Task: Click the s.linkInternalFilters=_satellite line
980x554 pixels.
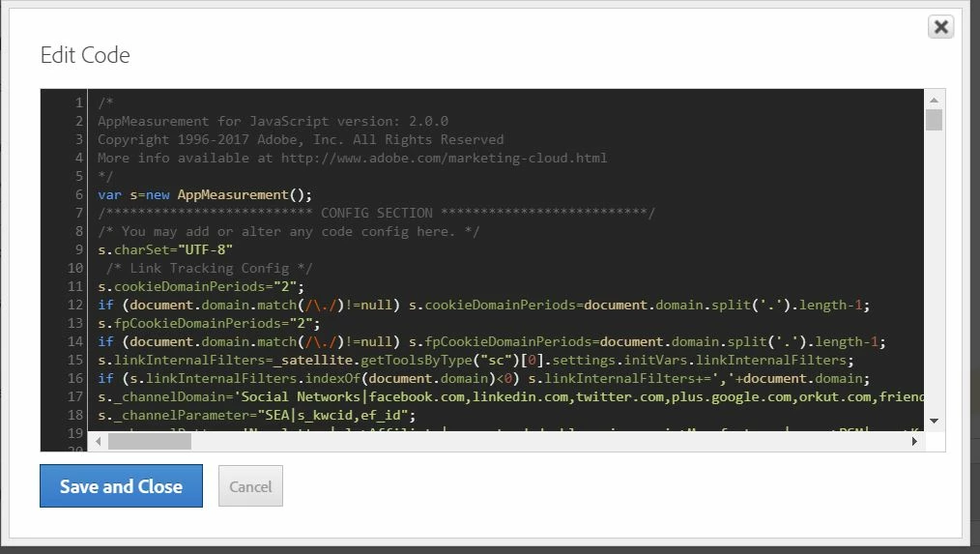Action: click(476, 361)
